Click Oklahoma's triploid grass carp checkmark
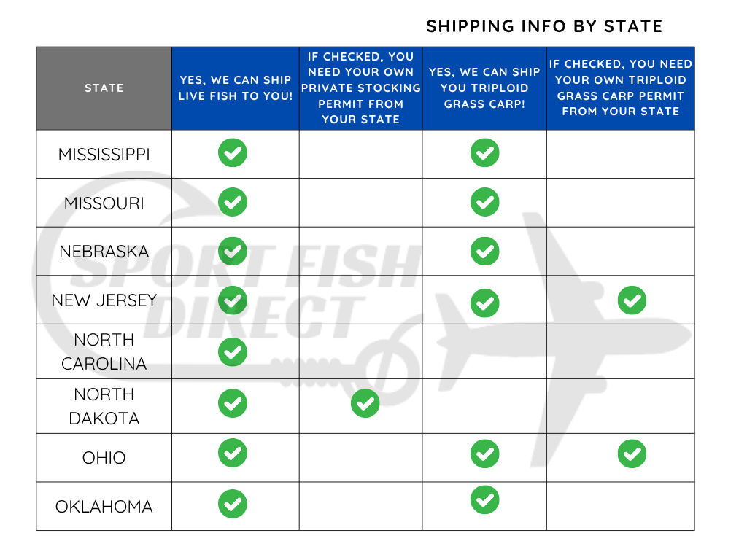The image size is (747, 560). 485,500
